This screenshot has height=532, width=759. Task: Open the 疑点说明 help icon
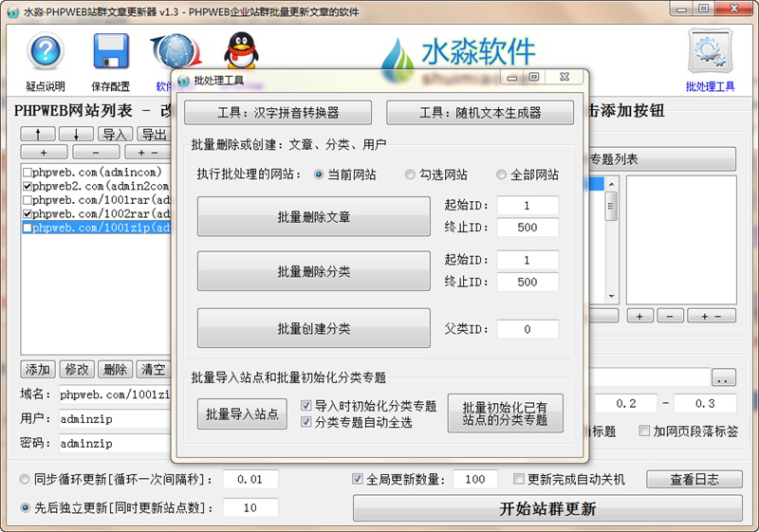coord(45,52)
